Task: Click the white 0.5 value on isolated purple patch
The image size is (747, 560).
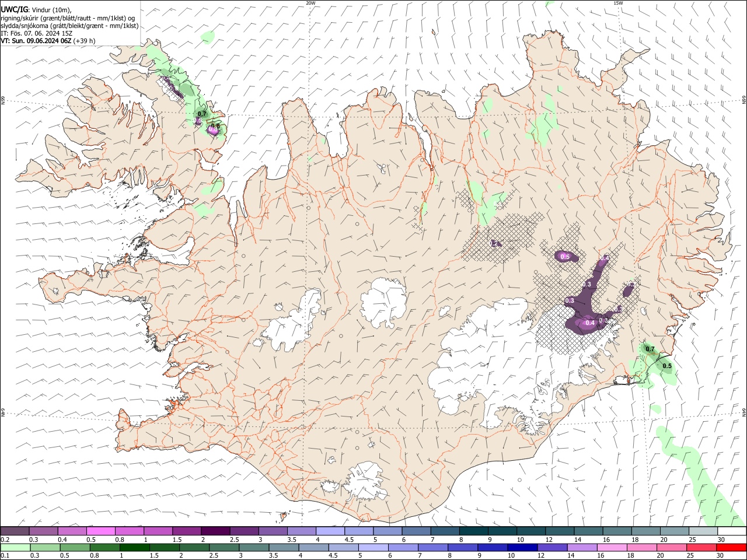Action: 565,257
